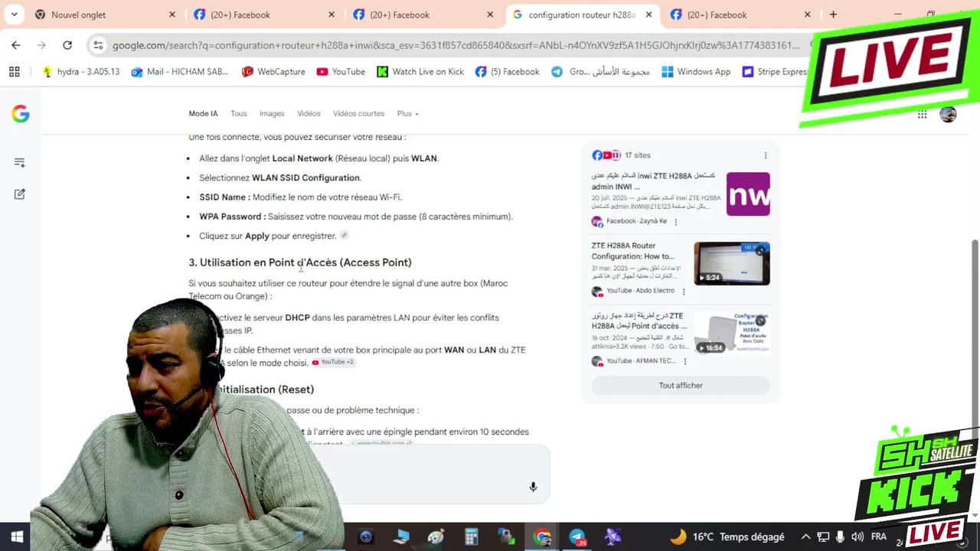The width and height of the screenshot is (980, 551).
Task: Open the purple inwi logo thumbnail
Action: [x=748, y=194]
